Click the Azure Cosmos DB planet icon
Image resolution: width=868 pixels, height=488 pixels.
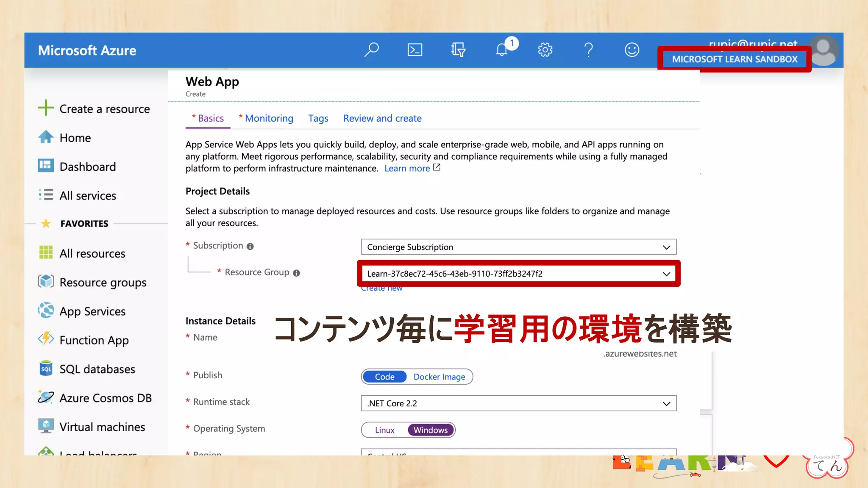(x=46, y=397)
